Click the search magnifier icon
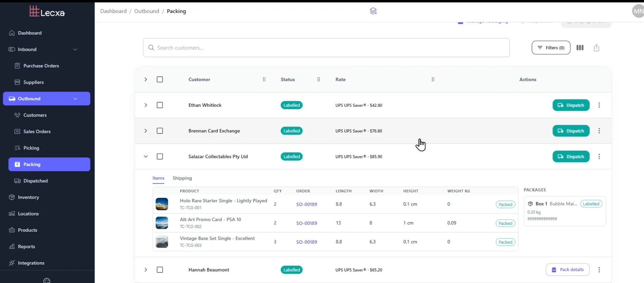644x283 pixels. click(x=151, y=48)
